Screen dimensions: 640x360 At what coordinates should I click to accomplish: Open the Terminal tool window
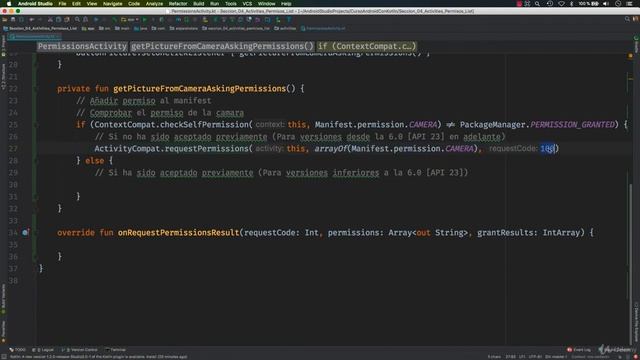(116, 350)
